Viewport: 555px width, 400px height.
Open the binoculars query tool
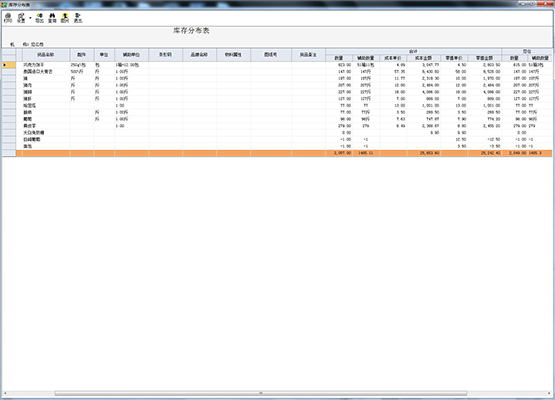52,18
